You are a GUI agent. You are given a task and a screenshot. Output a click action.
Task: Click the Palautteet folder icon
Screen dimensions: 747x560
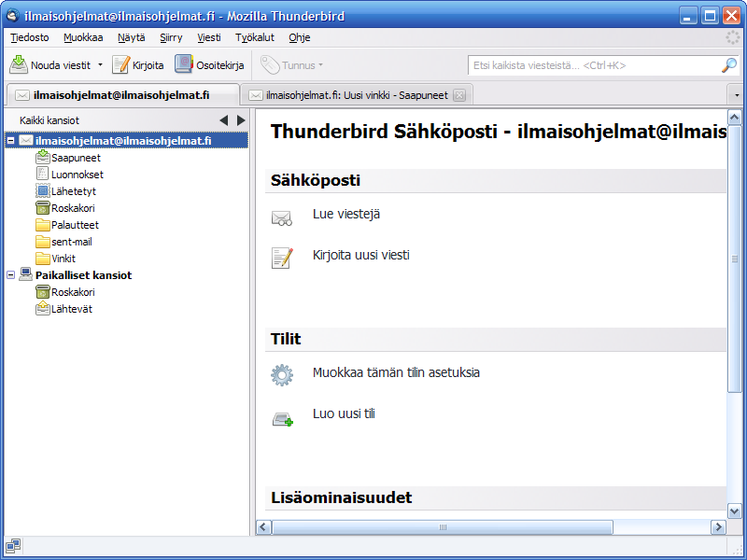(42, 225)
